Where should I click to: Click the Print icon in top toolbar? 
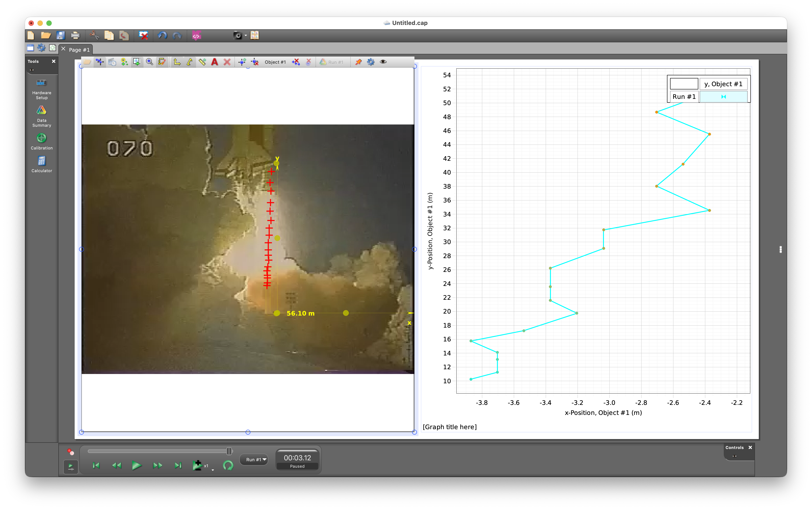(x=76, y=35)
